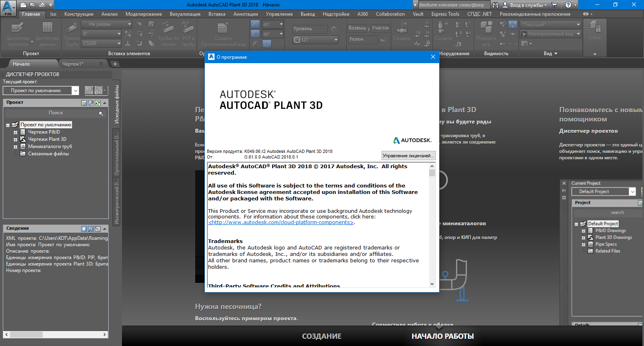Open the AutoCAD P3D application menu

pyautogui.click(x=8, y=8)
